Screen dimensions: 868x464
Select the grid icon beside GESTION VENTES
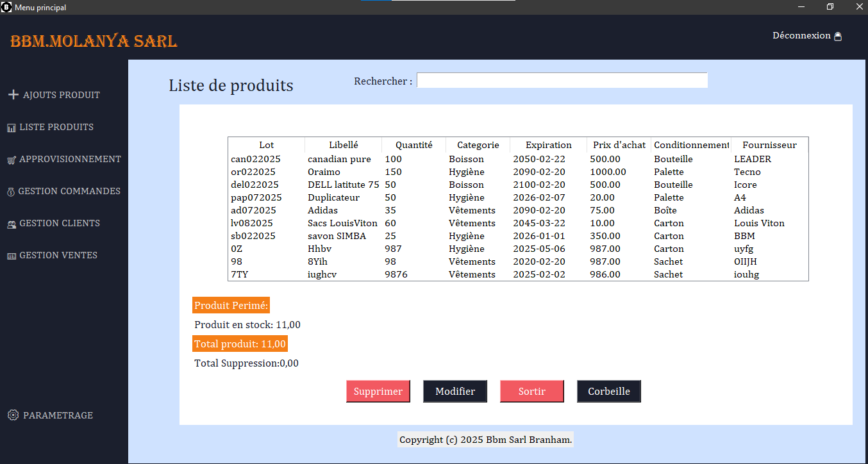pyautogui.click(x=11, y=255)
